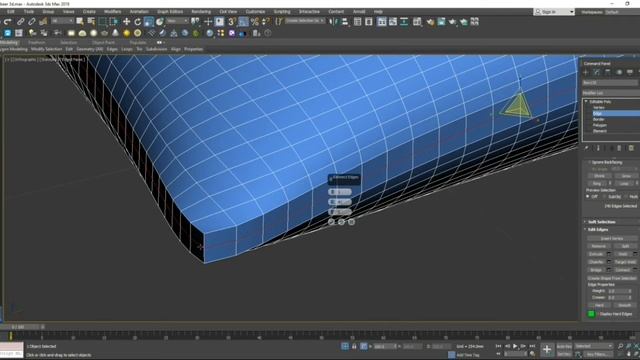Open the reference coordinate system dropdown
640x360 pixels.
tap(177, 21)
